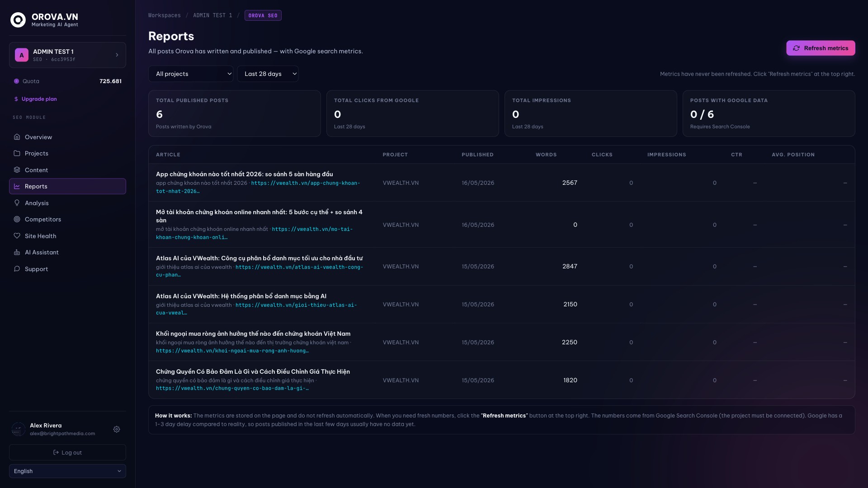Open the gioi-thieu-atlas-ai article URL
Screen dimensions: 868x488
[256, 309]
